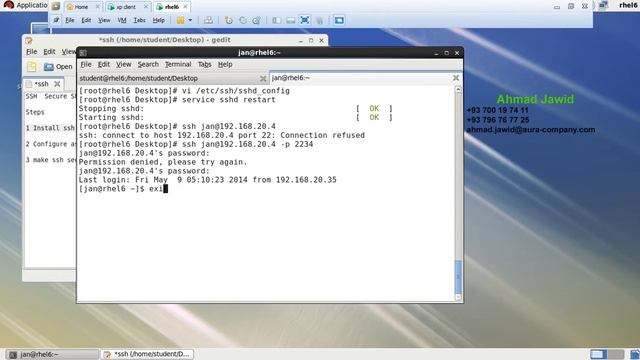Click the Open button in gedit toolbar
640x360 pixels.
[x=58, y=67]
